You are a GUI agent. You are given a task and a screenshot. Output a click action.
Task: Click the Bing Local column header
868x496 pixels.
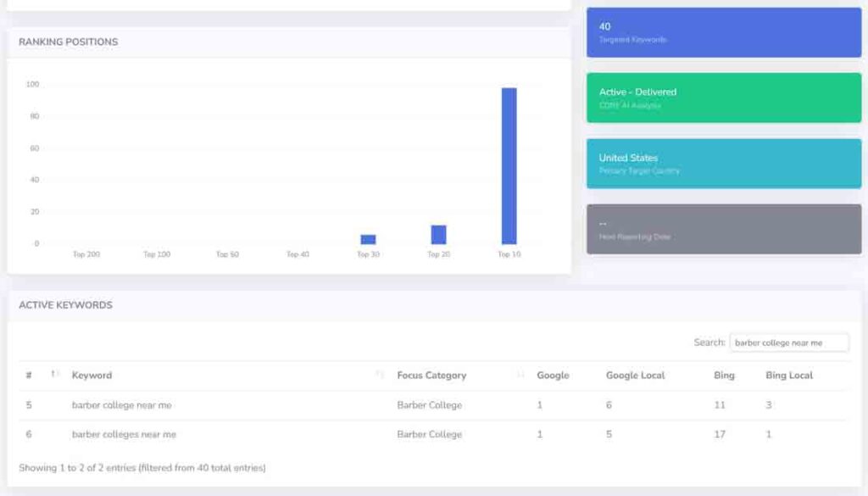point(788,375)
